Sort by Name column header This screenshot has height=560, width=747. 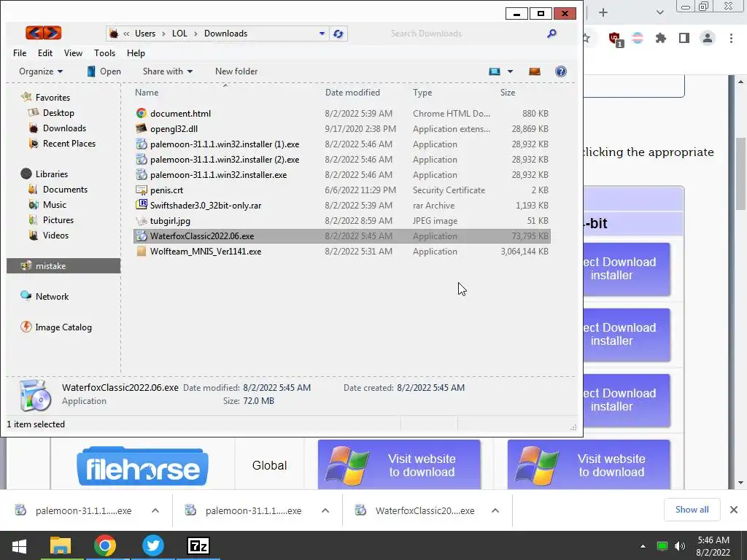[x=147, y=93]
